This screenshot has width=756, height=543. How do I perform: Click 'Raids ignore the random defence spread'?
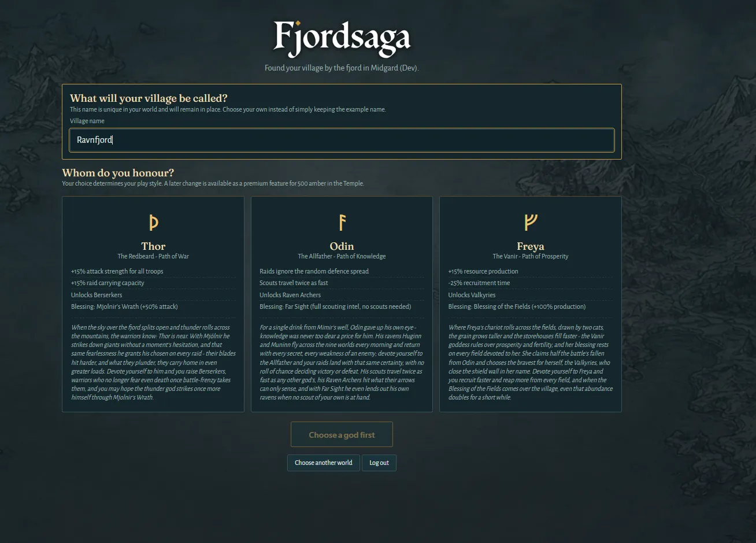[314, 271]
